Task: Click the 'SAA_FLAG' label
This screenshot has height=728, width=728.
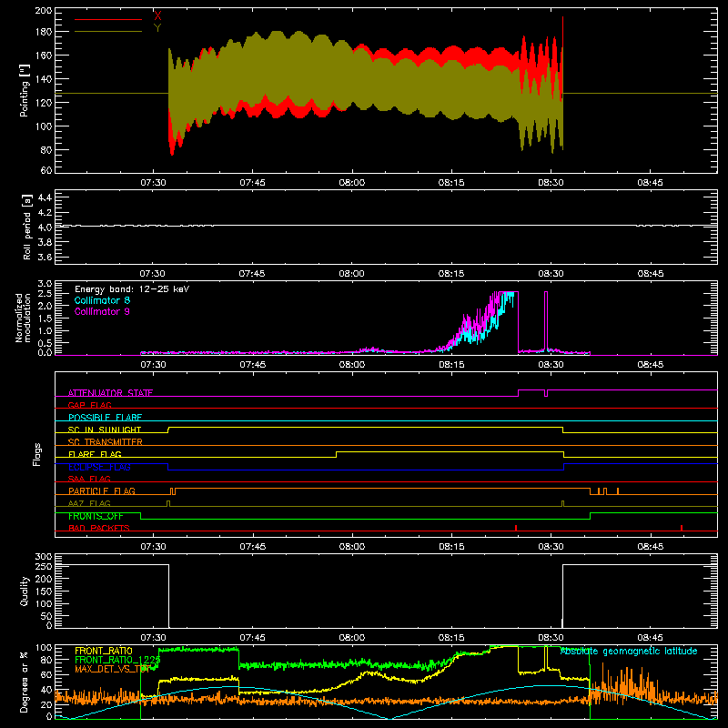Action: (89, 479)
